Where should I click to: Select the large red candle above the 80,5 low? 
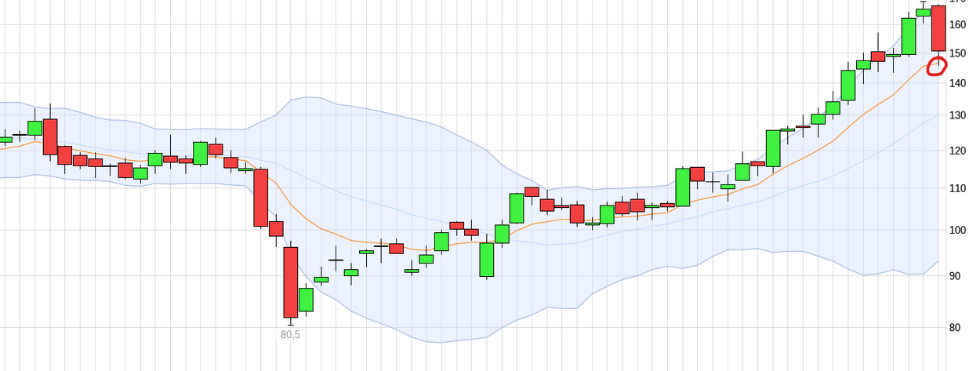291,282
